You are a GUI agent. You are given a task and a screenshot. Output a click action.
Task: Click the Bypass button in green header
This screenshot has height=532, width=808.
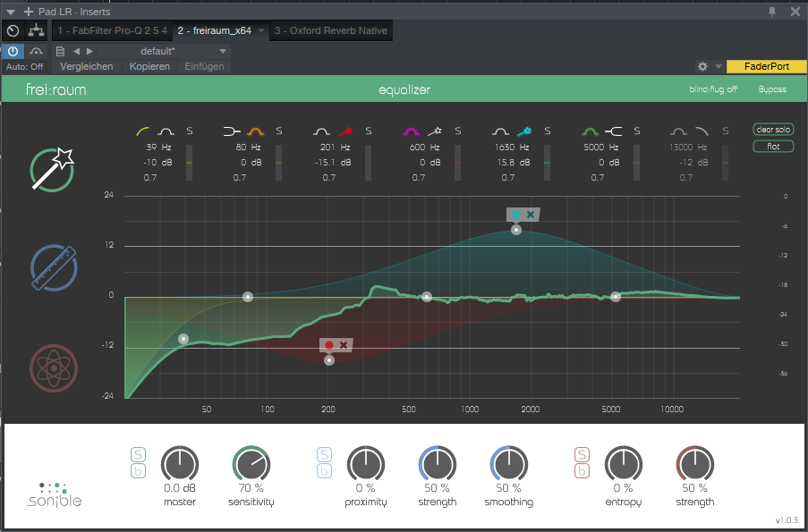pyautogui.click(x=772, y=89)
